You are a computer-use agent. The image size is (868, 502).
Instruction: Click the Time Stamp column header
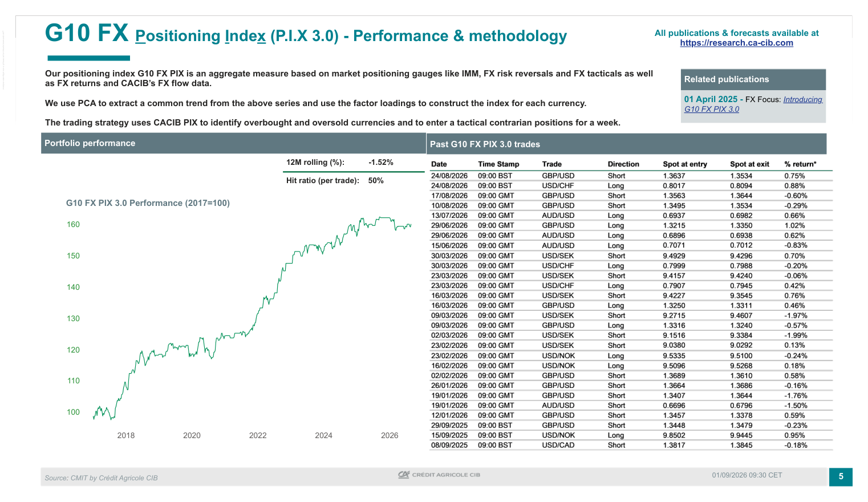pyautogui.click(x=498, y=164)
